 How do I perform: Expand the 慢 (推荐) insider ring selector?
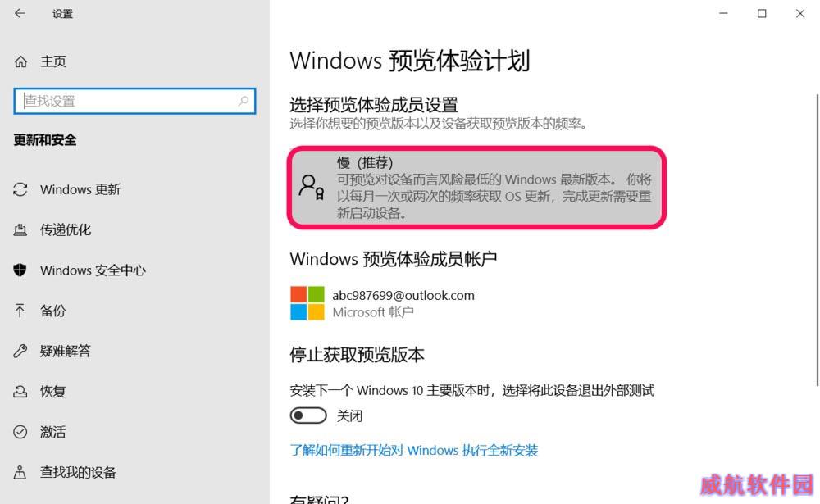pyautogui.click(x=476, y=188)
